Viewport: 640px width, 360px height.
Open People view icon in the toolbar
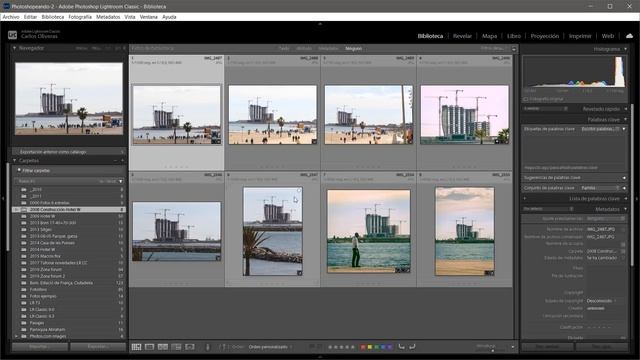tap(190, 347)
